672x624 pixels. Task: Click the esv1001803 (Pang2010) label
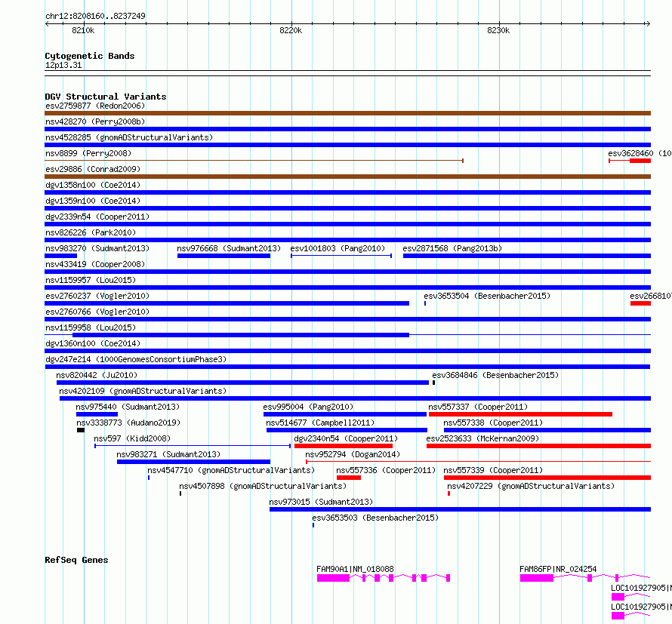338,248
